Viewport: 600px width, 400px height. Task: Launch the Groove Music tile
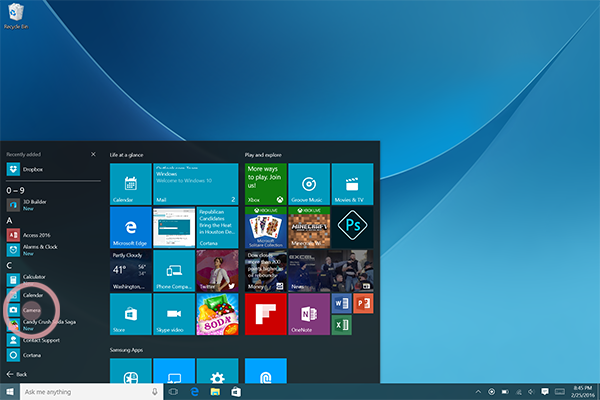(309, 184)
